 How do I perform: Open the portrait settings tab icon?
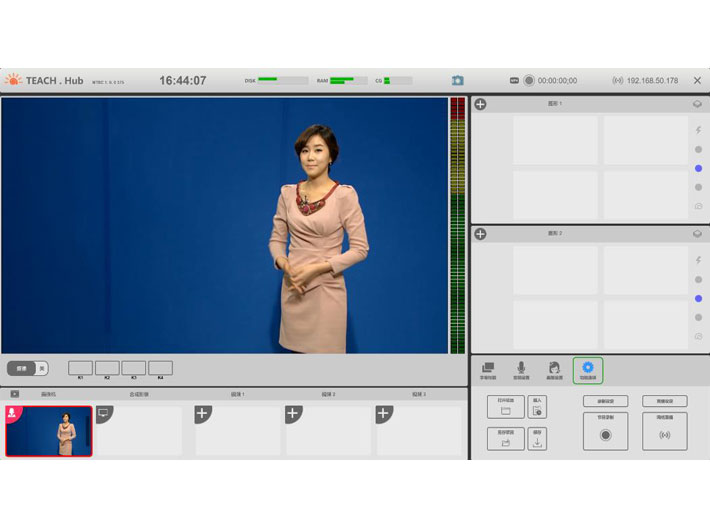(x=553, y=370)
